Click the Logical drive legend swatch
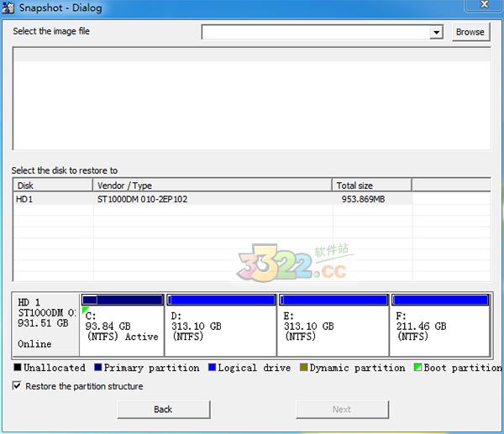This screenshot has height=434, width=504. (x=212, y=368)
